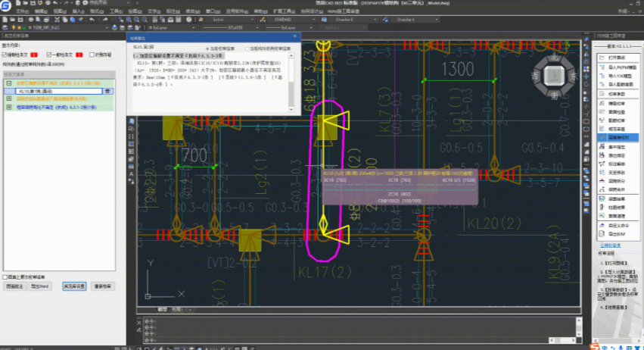Click the delete icon beside the KL10 entry
This screenshot has height=350, width=644.
pyautogui.click(x=109, y=90)
